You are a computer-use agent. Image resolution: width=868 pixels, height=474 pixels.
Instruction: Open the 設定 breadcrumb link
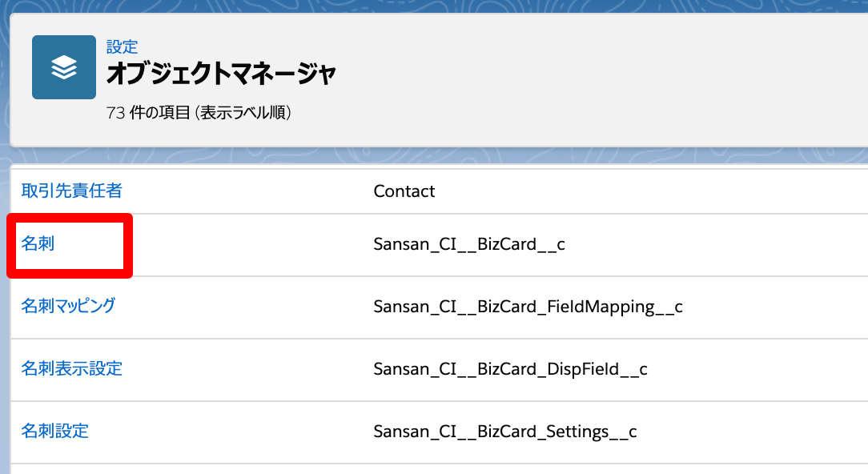pos(122,47)
